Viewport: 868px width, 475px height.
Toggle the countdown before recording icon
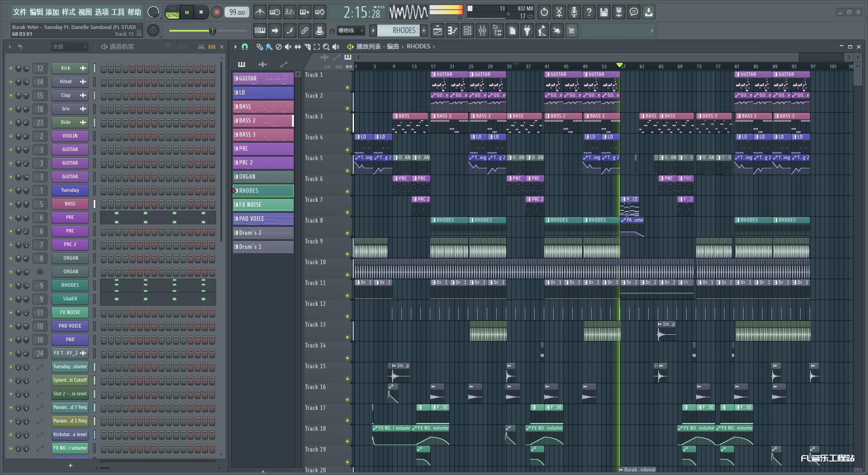(289, 12)
